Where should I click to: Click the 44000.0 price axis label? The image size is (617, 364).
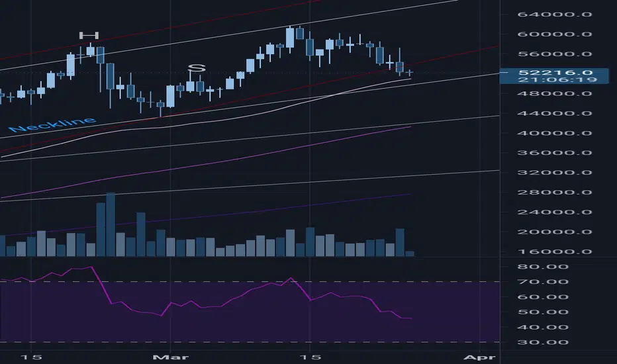point(555,113)
